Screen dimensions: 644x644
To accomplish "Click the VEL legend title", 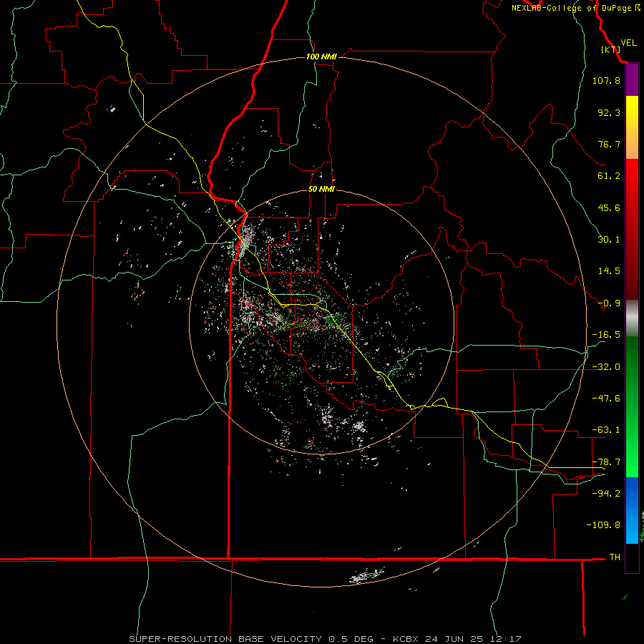I will pyautogui.click(x=628, y=43).
